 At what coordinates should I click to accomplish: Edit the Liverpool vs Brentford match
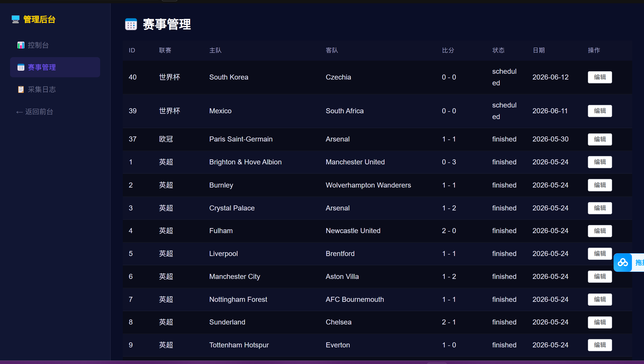point(600,254)
